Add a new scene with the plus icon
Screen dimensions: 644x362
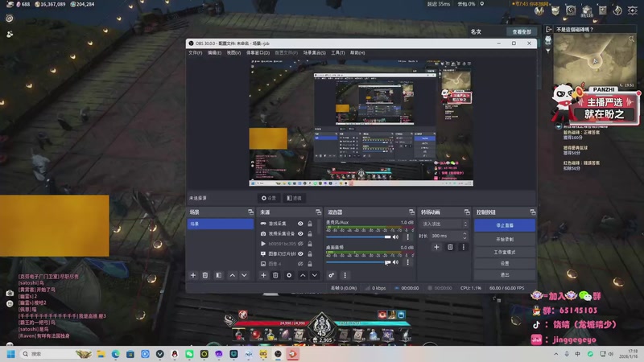(193, 275)
